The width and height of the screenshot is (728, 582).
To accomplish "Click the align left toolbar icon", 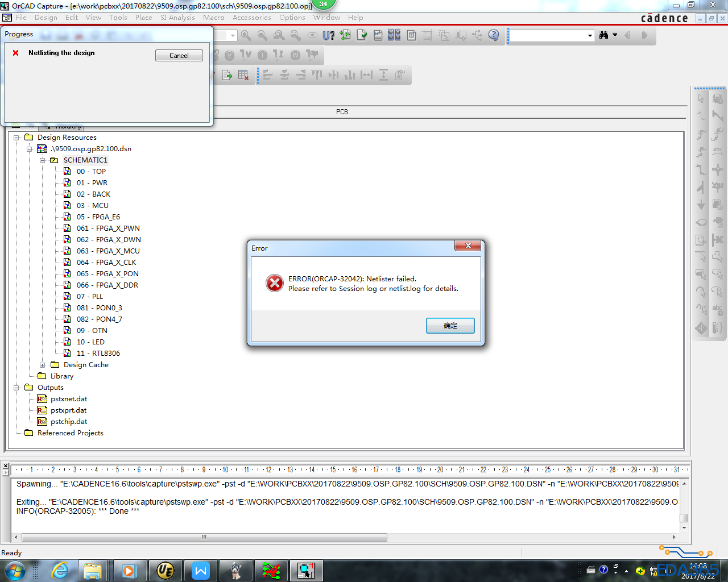I will click(x=267, y=75).
